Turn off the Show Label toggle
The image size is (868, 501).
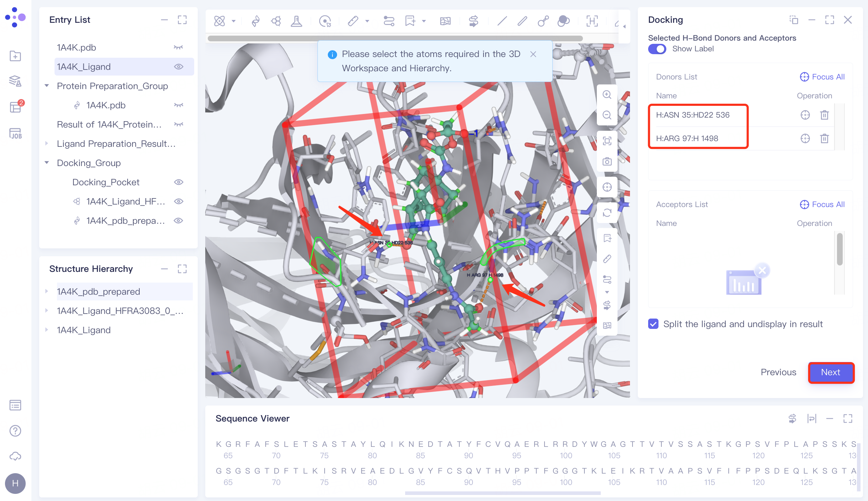[657, 49]
